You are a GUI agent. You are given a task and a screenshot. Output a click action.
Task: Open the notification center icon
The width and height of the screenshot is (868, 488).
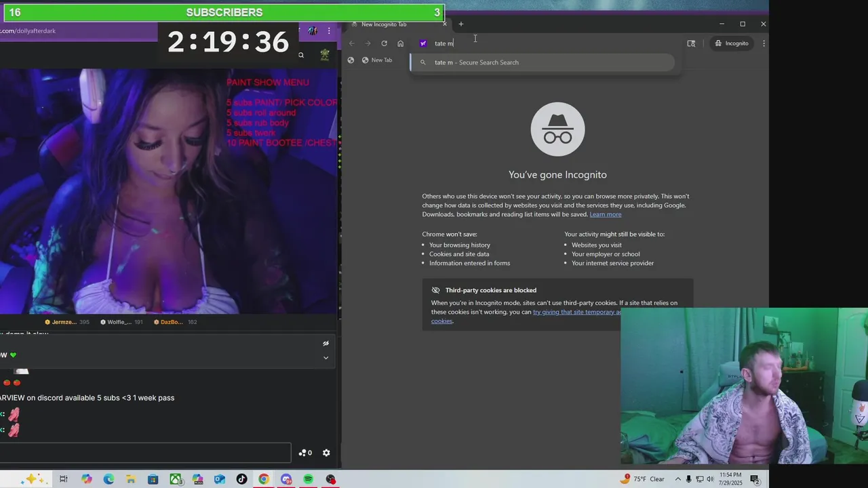tap(755, 479)
